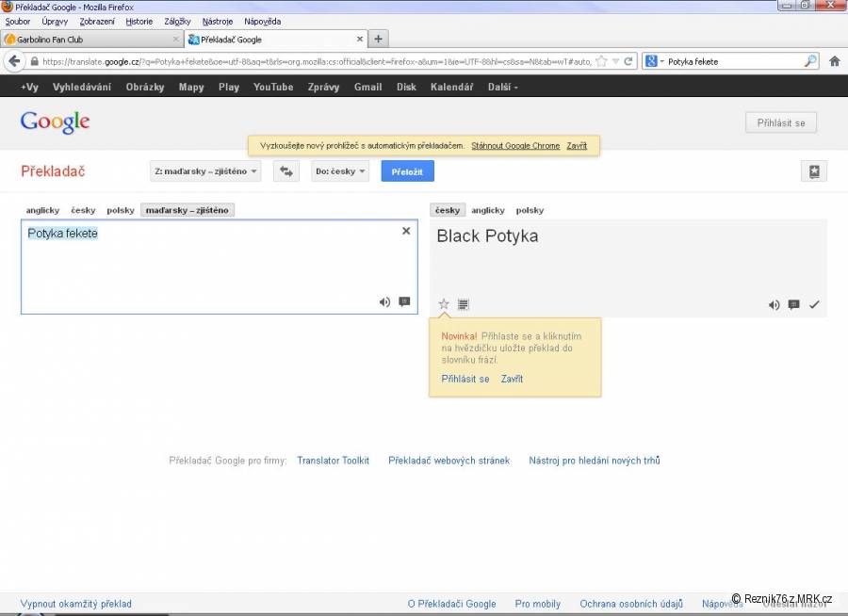Select česky as target language
Image resolution: width=848 pixels, height=616 pixels.
pyautogui.click(x=448, y=210)
